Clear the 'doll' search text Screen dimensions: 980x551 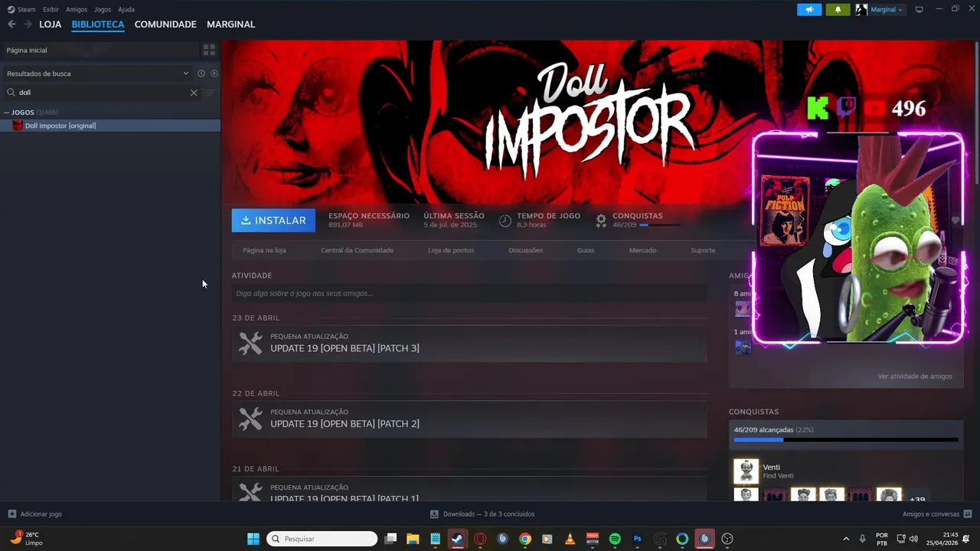click(x=194, y=93)
